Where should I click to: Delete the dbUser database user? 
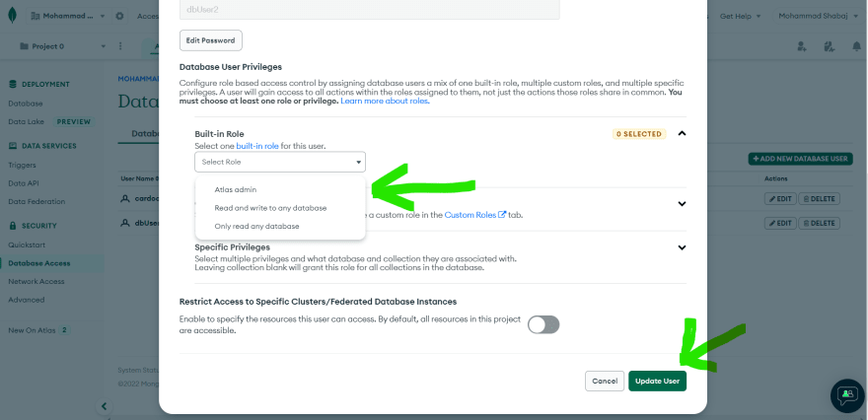(x=820, y=224)
